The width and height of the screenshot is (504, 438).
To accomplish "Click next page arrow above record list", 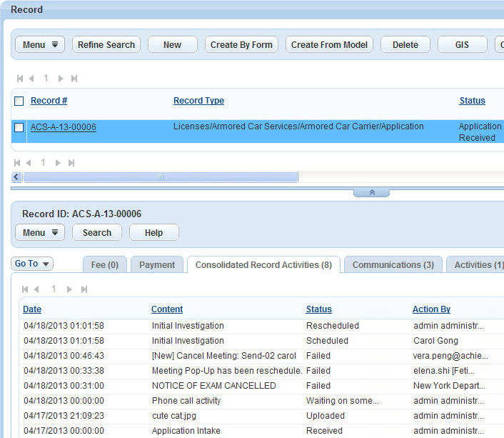I will (61, 79).
